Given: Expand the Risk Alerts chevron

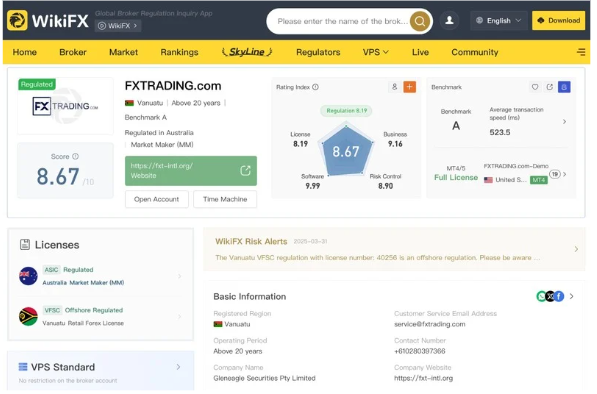Looking at the screenshot, I should click(x=576, y=249).
